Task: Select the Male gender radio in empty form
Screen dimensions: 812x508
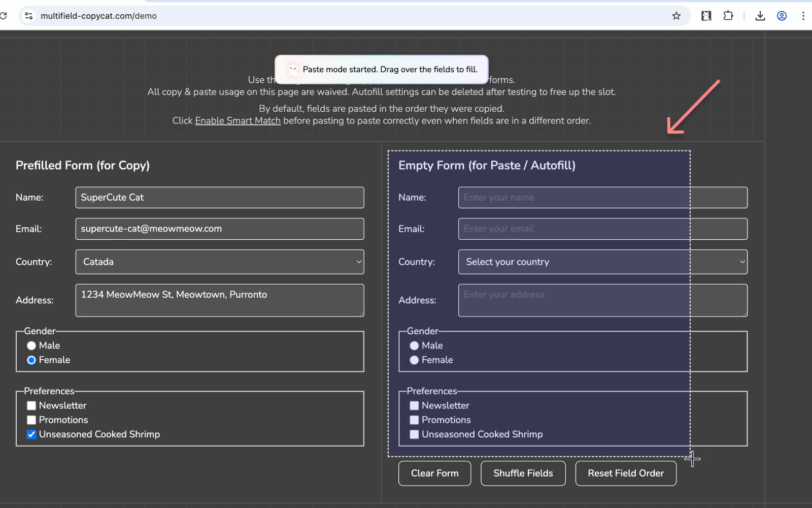Action: pyautogui.click(x=414, y=345)
